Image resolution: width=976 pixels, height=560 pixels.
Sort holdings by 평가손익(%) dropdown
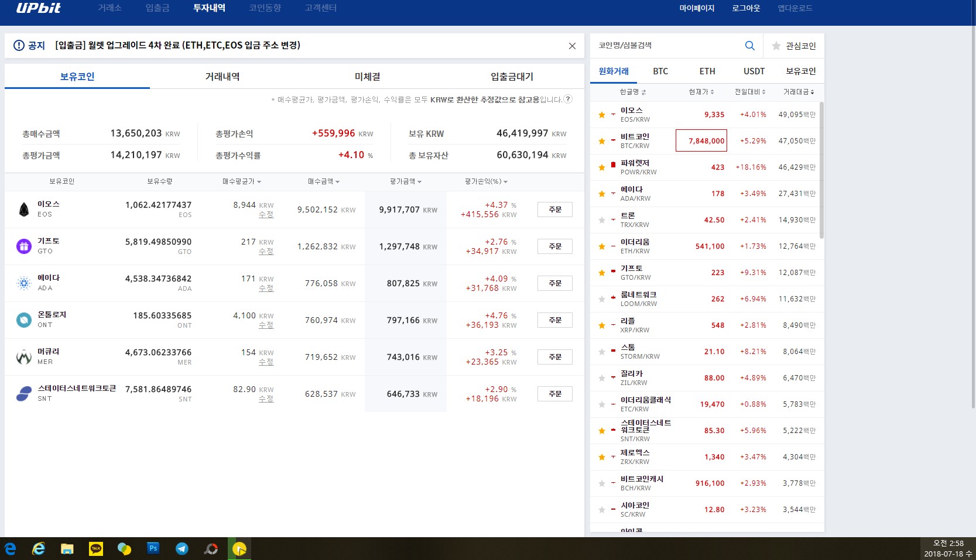pos(487,181)
